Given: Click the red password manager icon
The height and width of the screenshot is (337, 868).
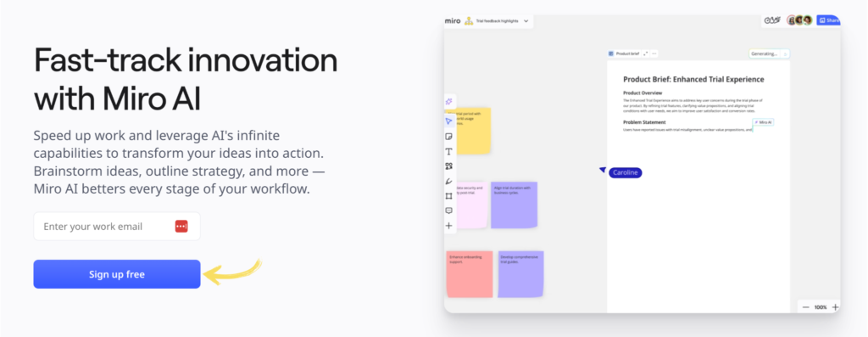Looking at the screenshot, I should 181,226.
